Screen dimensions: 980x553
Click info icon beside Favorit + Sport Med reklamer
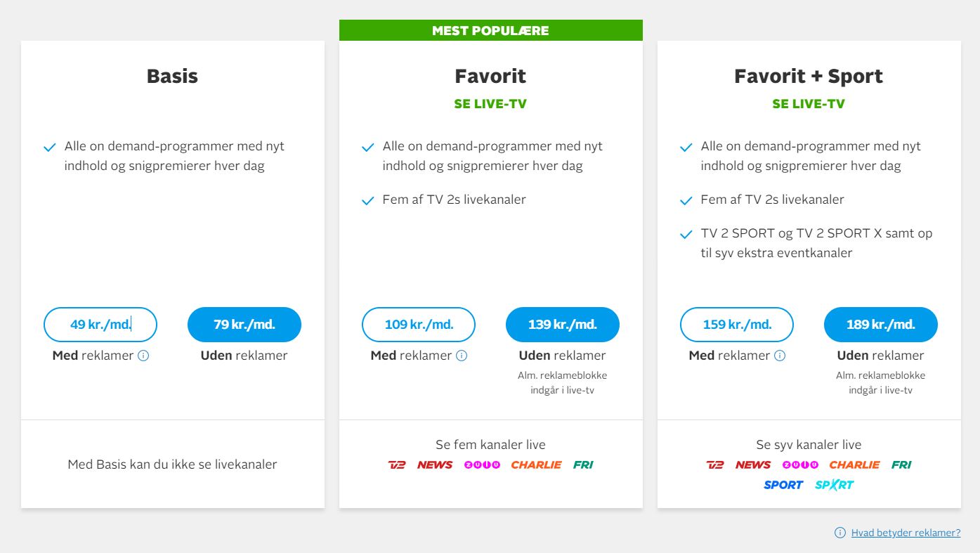(x=780, y=356)
